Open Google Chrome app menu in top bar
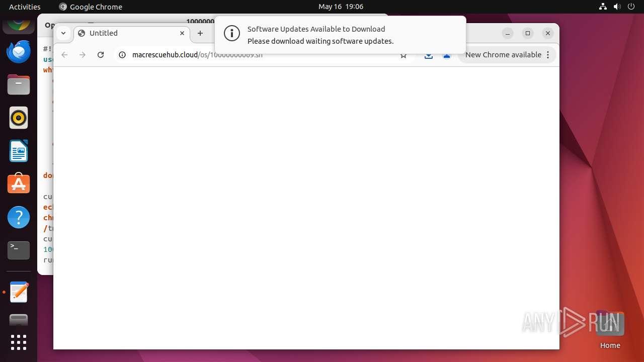Image resolution: width=644 pixels, height=362 pixels. [x=91, y=7]
